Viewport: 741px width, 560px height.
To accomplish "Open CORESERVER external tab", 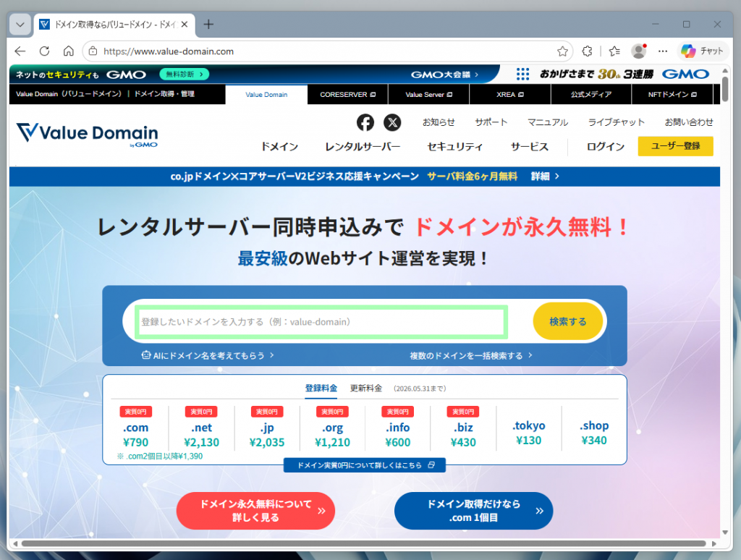I will (x=347, y=95).
